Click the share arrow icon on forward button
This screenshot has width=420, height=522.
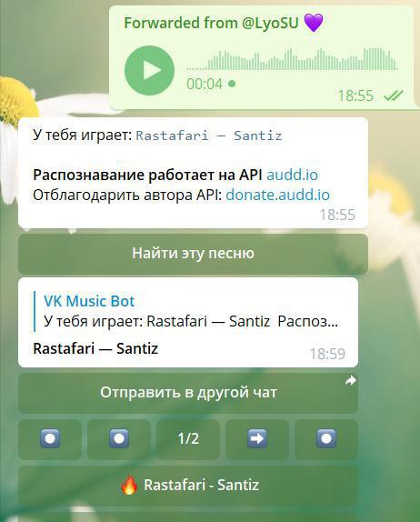point(350,381)
